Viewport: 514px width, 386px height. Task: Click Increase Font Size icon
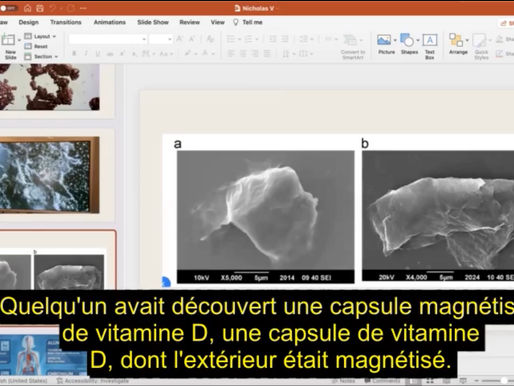(x=179, y=39)
